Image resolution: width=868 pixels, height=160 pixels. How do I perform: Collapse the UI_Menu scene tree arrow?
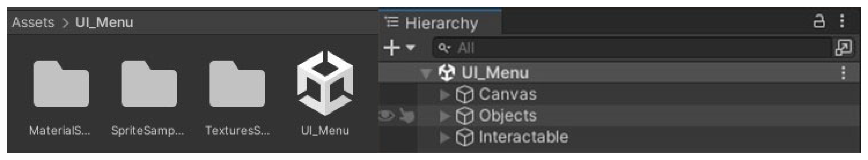coord(426,73)
